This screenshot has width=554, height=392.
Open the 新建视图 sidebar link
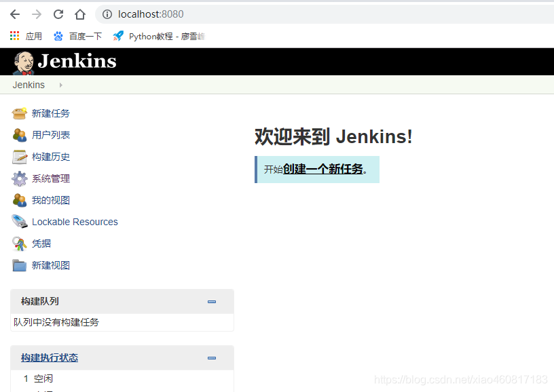click(51, 265)
